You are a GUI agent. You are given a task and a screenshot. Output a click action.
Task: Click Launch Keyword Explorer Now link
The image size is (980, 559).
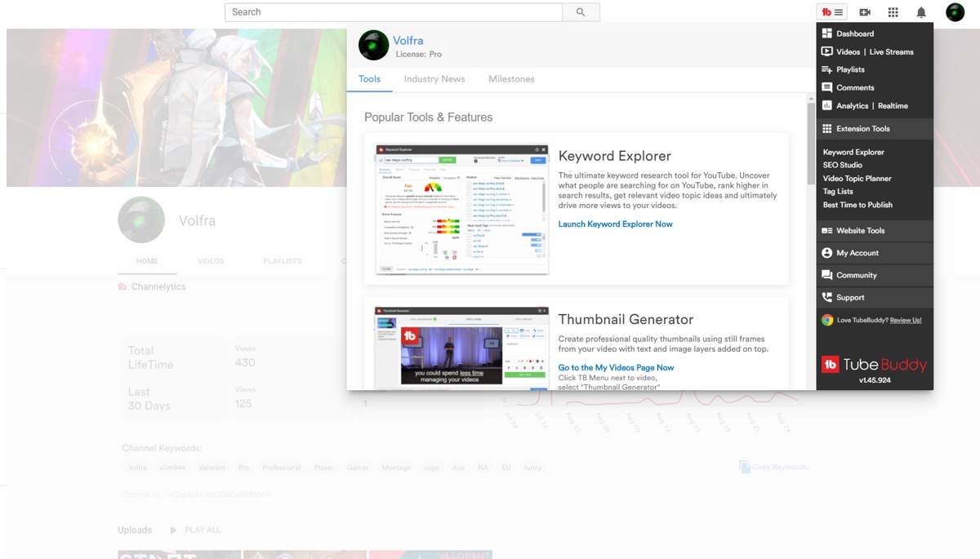click(x=615, y=224)
